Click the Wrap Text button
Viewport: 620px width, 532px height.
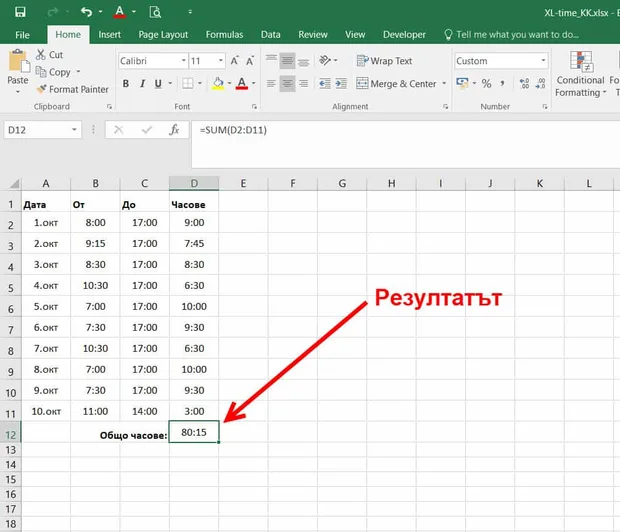click(384, 61)
